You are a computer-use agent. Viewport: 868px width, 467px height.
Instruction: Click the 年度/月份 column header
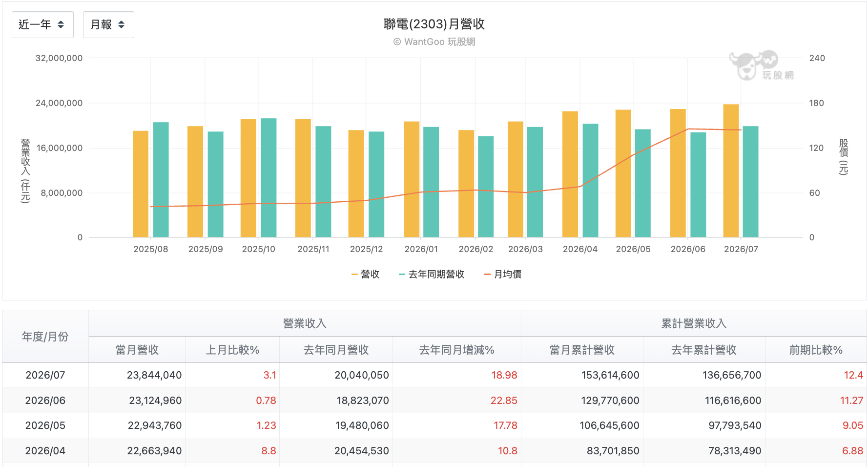[x=45, y=337]
